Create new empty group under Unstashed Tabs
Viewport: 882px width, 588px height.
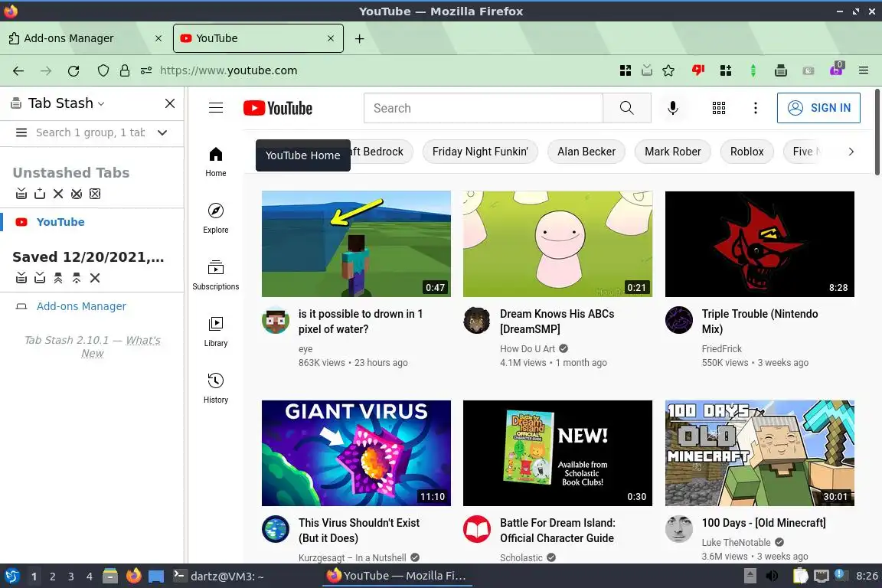click(x=40, y=194)
